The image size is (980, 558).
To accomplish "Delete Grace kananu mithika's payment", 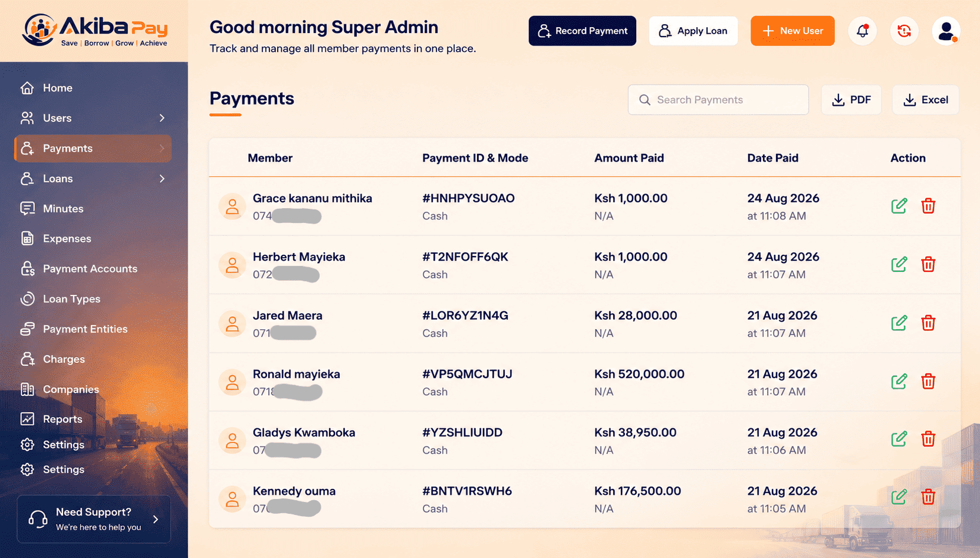I will [928, 206].
